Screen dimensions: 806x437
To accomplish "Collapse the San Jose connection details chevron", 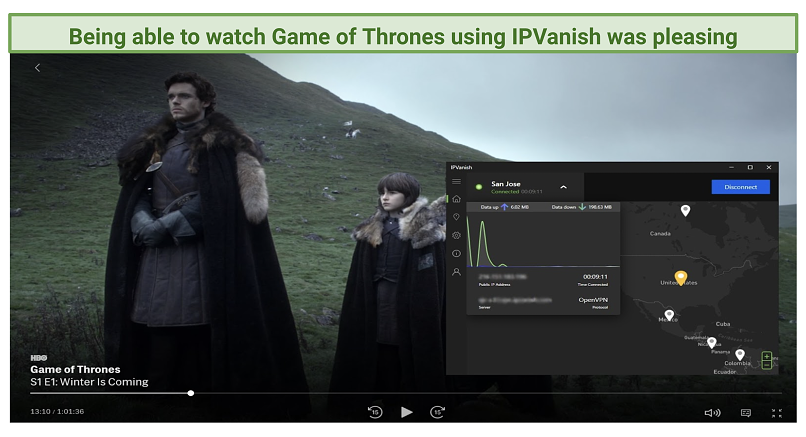I will 563,187.
